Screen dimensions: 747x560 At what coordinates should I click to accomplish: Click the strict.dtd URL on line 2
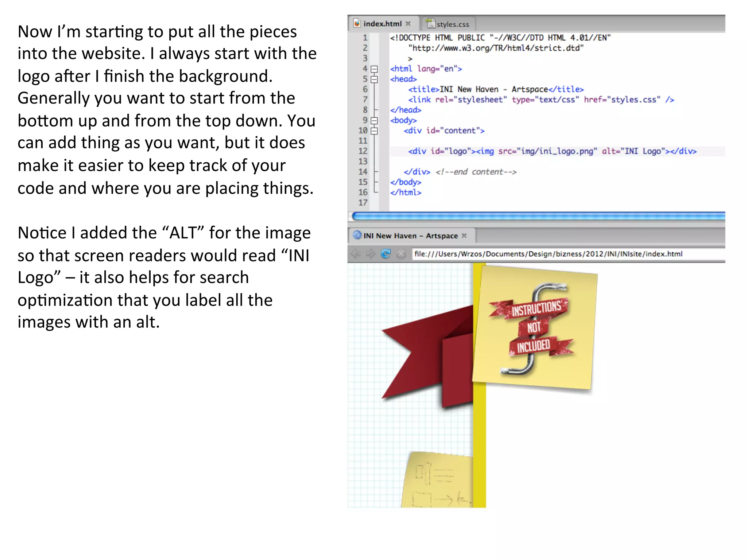click(496, 48)
